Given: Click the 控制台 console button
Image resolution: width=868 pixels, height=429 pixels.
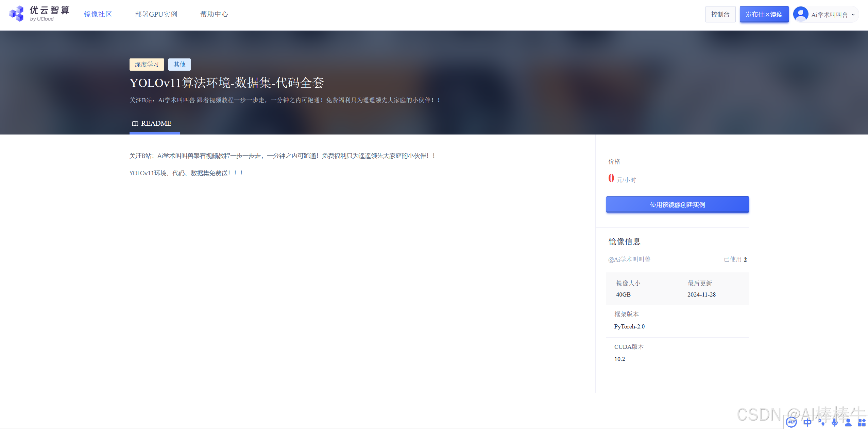Looking at the screenshot, I should (720, 14).
